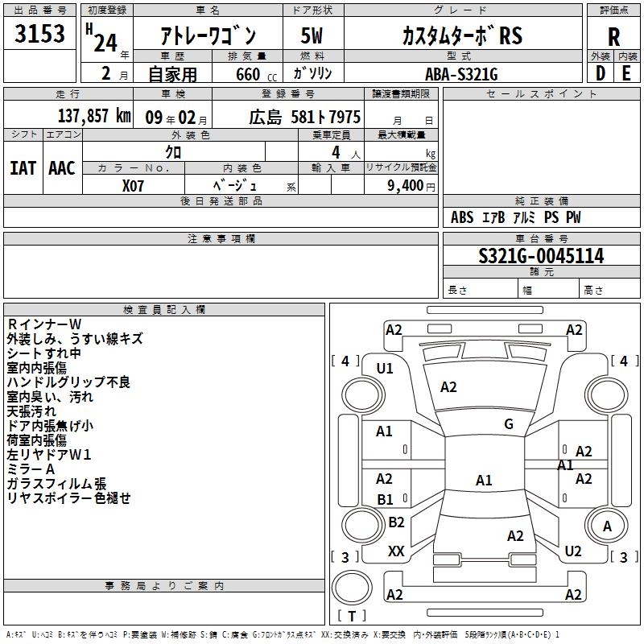Click the 事務局よりご案内 header
644x644 pixels.
point(164,586)
